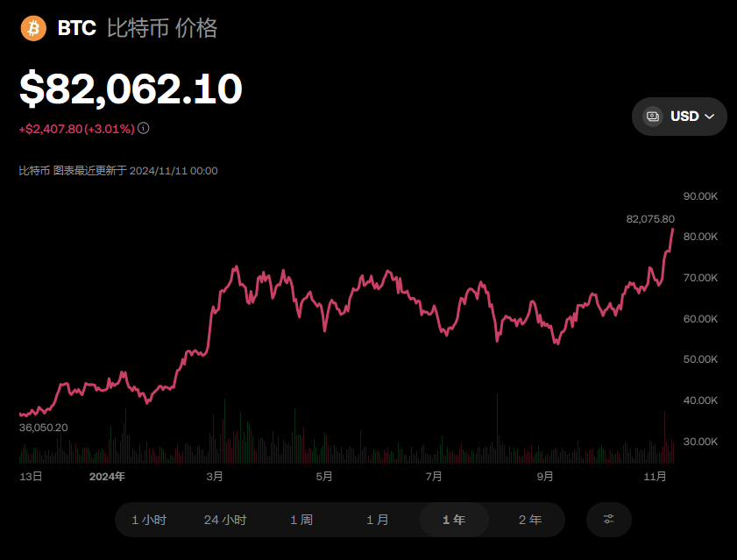Click the 3月 marker on time axis

[215, 477]
